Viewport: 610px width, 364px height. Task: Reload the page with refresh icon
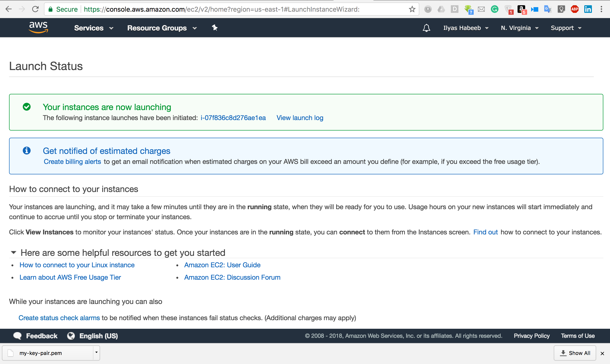(x=36, y=9)
